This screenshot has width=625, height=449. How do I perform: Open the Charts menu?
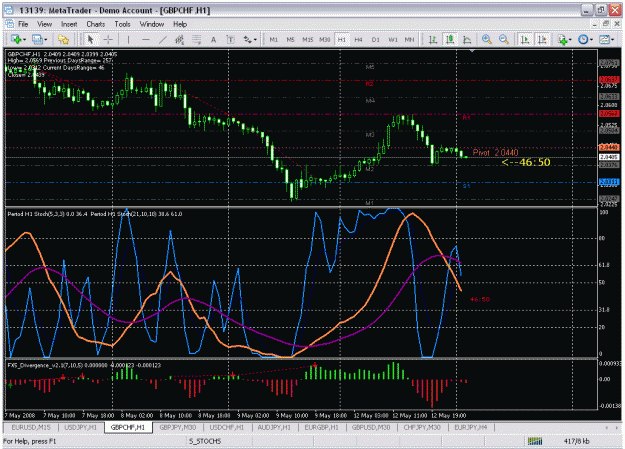(x=96, y=24)
